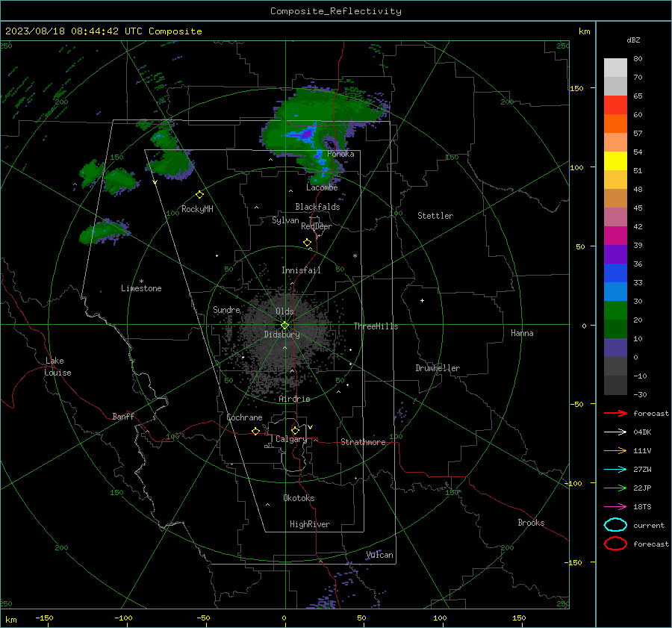Click the Banff label

[x=123, y=416]
